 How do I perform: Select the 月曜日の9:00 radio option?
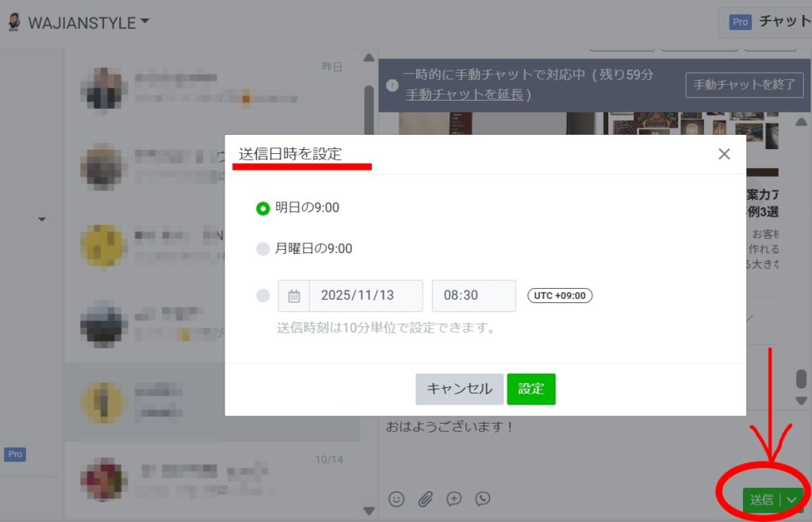coord(262,248)
